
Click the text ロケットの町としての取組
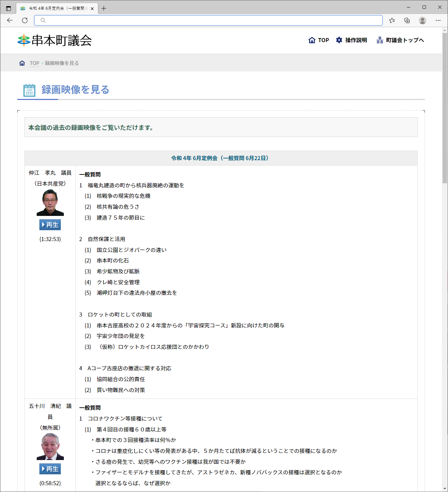point(120,315)
